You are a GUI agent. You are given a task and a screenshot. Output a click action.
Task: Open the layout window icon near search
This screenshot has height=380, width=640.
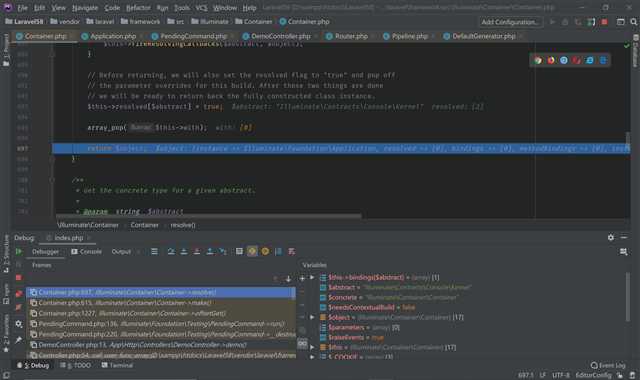click(620, 22)
